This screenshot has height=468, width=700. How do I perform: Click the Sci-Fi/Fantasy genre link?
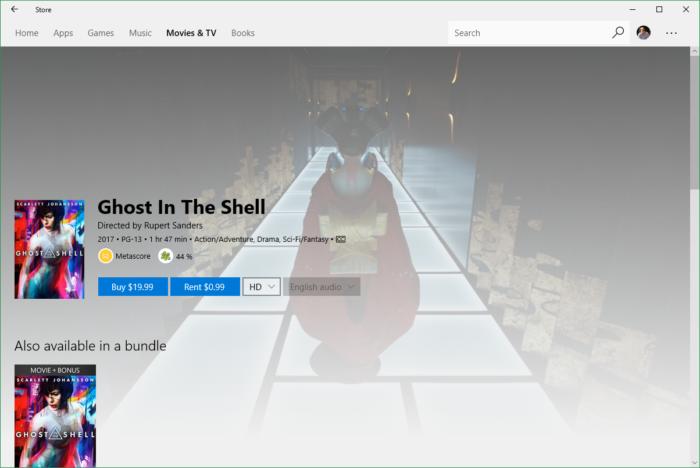click(x=305, y=239)
